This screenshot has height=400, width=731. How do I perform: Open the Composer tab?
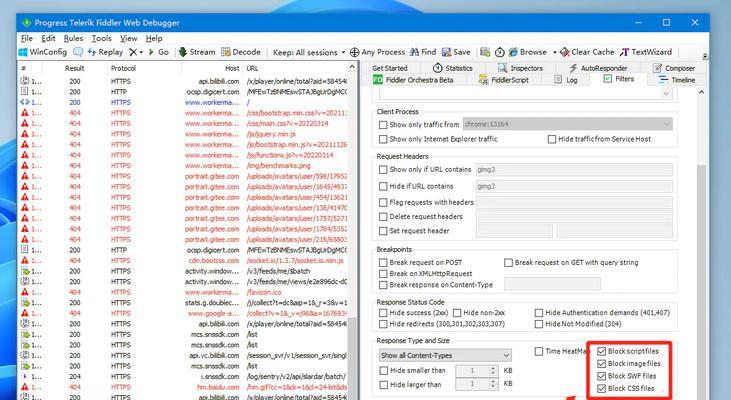tap(674, 68)
